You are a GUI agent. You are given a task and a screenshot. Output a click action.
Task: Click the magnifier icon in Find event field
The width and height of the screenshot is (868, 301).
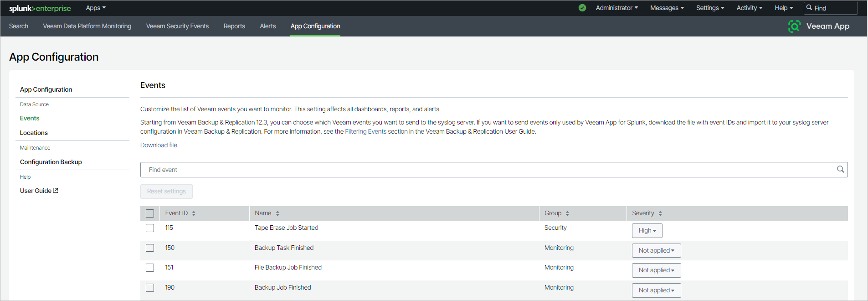[x=840, y=170]
